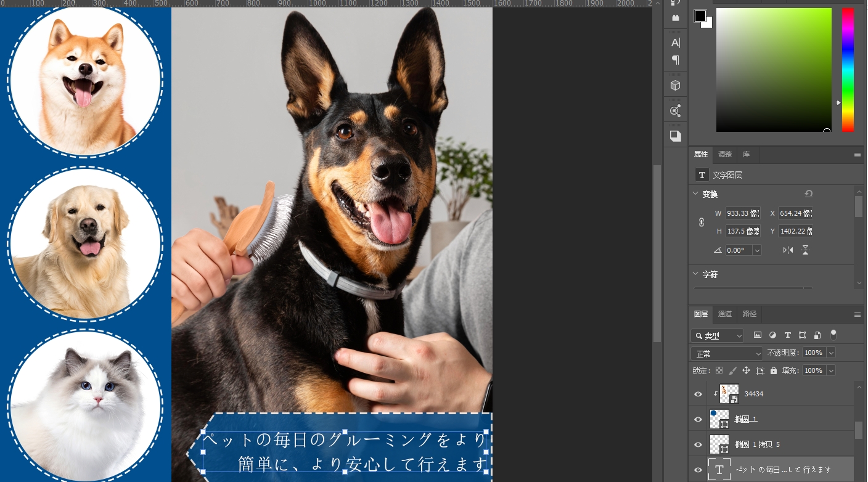The width and height of the screenshot is (868, 482).
Task: Hide the 34434 layer
Action: [698, 394]
